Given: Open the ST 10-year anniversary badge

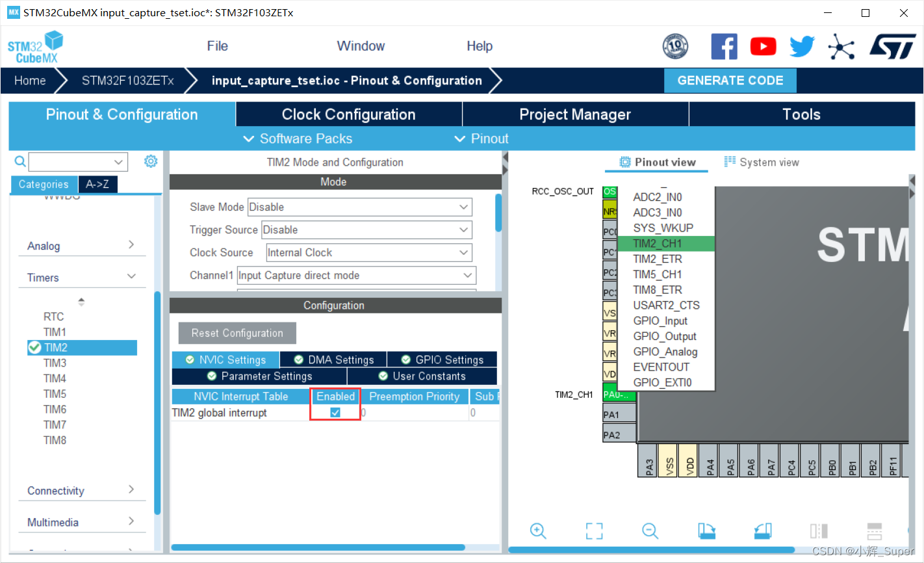Looking at the screenshot, I should point(675,46).
